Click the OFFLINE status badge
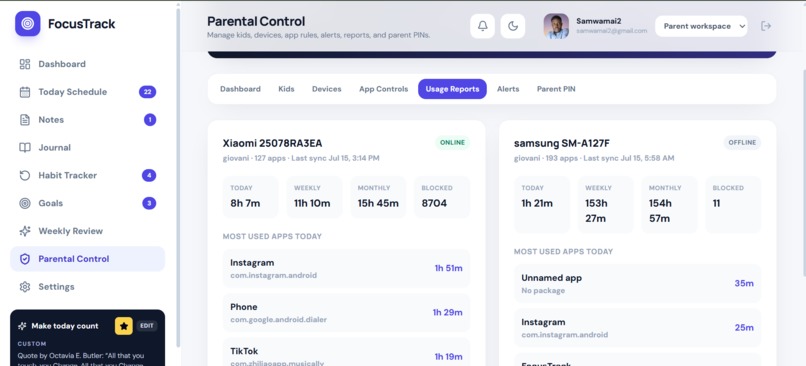Image resolution: width=806 pixels, height=366 pixels. point(742,142)
